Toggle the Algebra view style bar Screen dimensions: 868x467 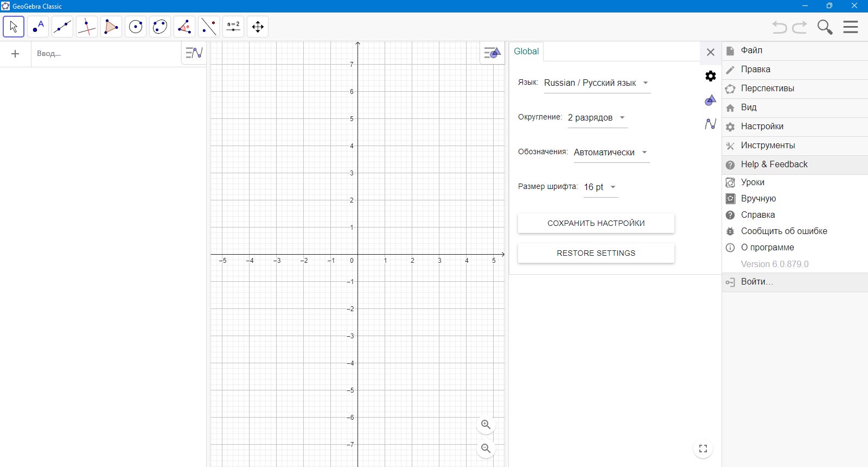click(x=194, y=53)
